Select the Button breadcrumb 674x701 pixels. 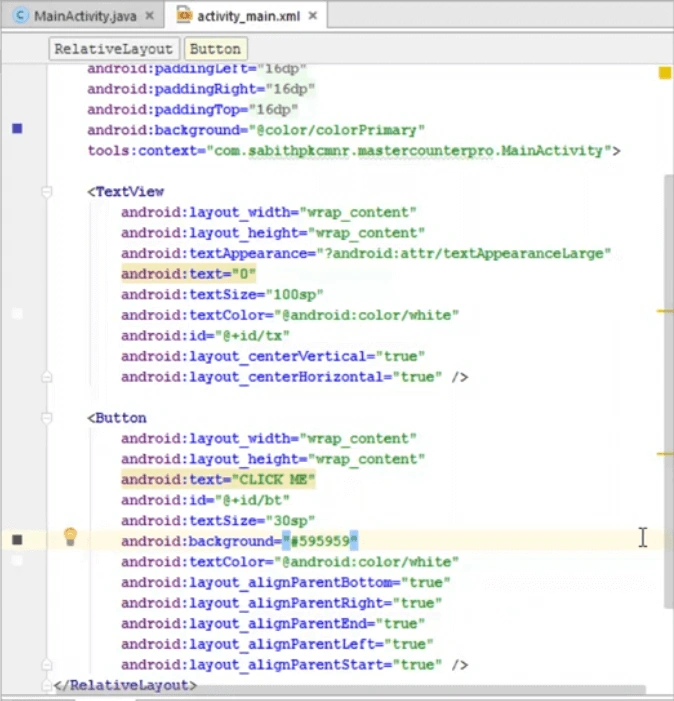pos(215,49)
